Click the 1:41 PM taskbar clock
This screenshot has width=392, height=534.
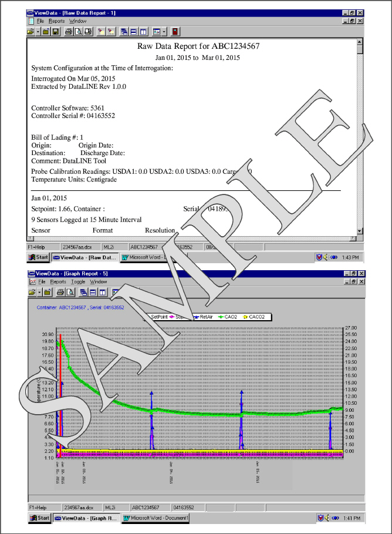pos(352,518)
